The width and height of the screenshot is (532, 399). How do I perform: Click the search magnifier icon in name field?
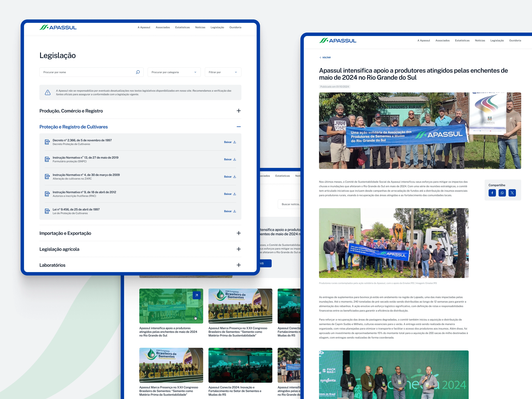pos(138,72)
